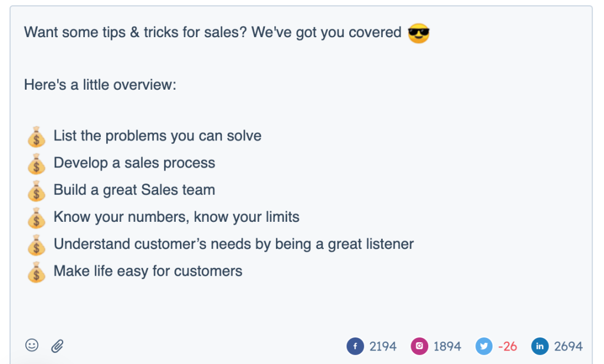Select the Instagram character count icon
The height and width of the screenshot is (364, 604).
click(419, 346)
